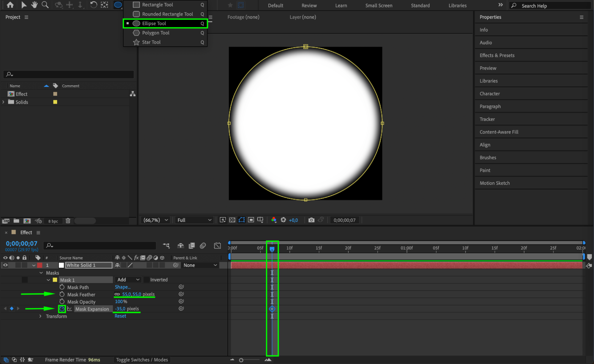Viewport: 594px width, 364px height.
Task: Open the Full resolution dropdown
Action: [194, 220]
